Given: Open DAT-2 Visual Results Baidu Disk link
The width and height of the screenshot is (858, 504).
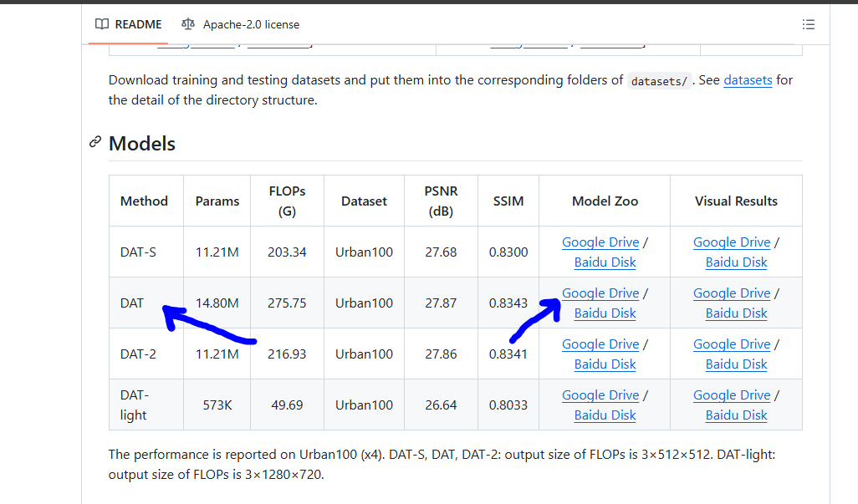Looking at the screenshot, I should (736, 364).
